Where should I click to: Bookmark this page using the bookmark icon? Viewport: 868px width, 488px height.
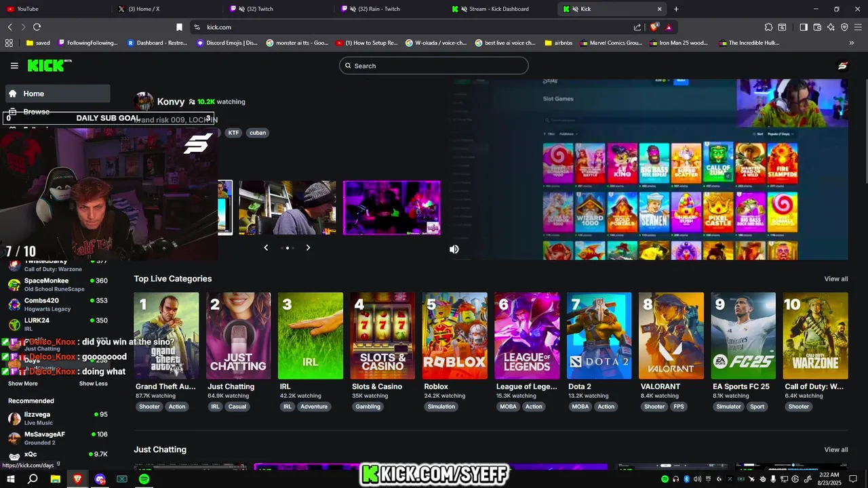[179, 27]
